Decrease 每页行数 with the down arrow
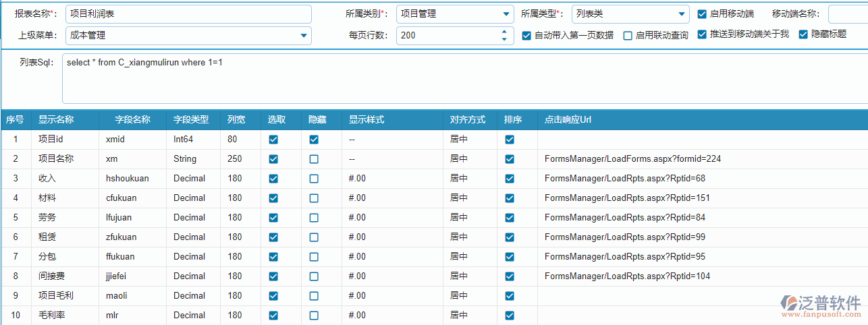This screenshot has width=868, height=325. [x=504, y=40]
